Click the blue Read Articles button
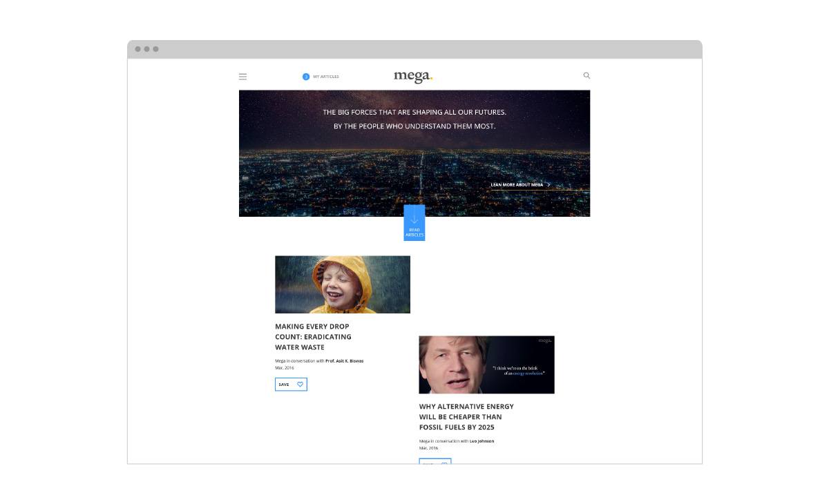The image size is (829, 504). (414, 222)
